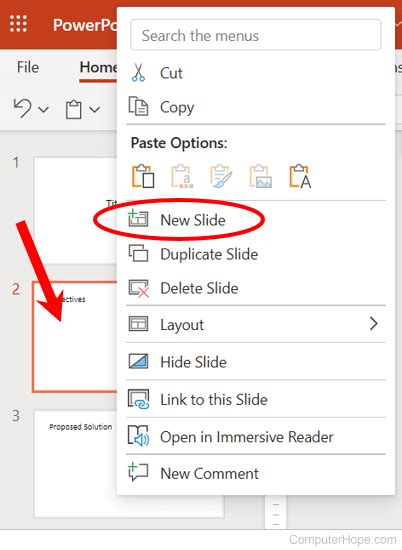The height and width of the screenshot is (550, 402).
Task: Select Keep Source Formatting paste icon
Action: click(x=221, y=176)
